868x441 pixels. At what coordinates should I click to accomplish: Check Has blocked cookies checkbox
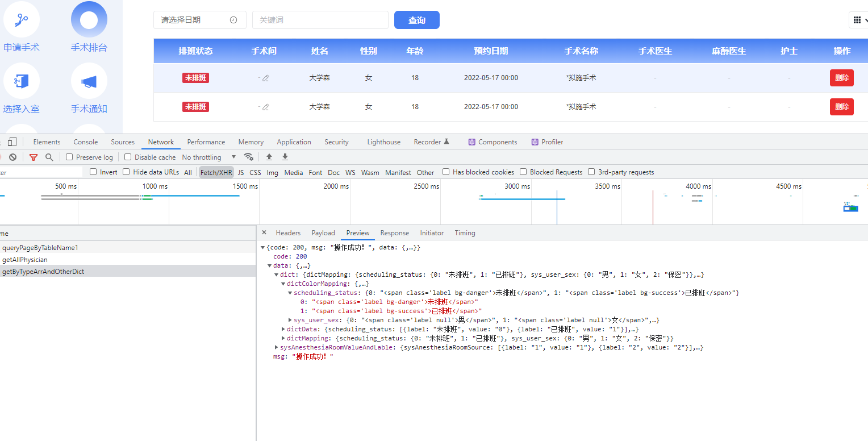(x=446, y=172)
